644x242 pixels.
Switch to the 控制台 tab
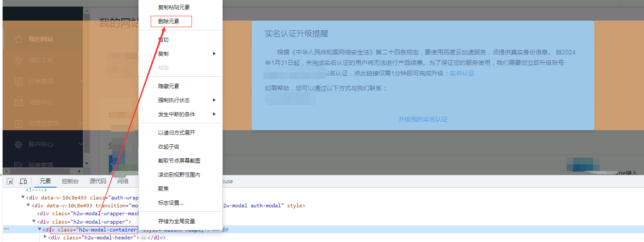pos(70,181)
